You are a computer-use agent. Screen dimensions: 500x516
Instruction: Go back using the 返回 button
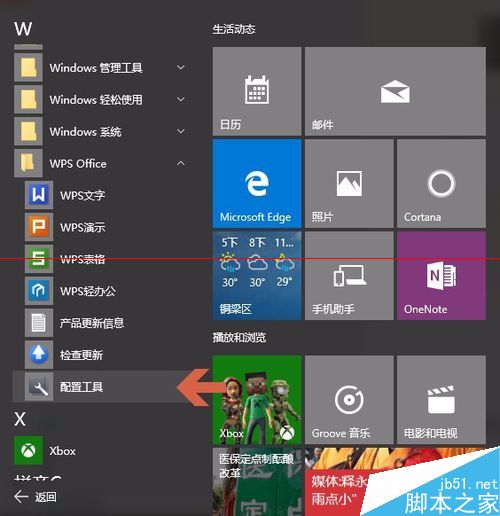coord(35,497)
